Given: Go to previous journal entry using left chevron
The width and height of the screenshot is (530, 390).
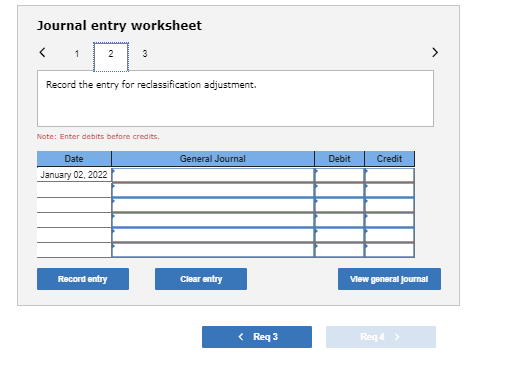Looking at the screenshot, I should click(42, 52).
